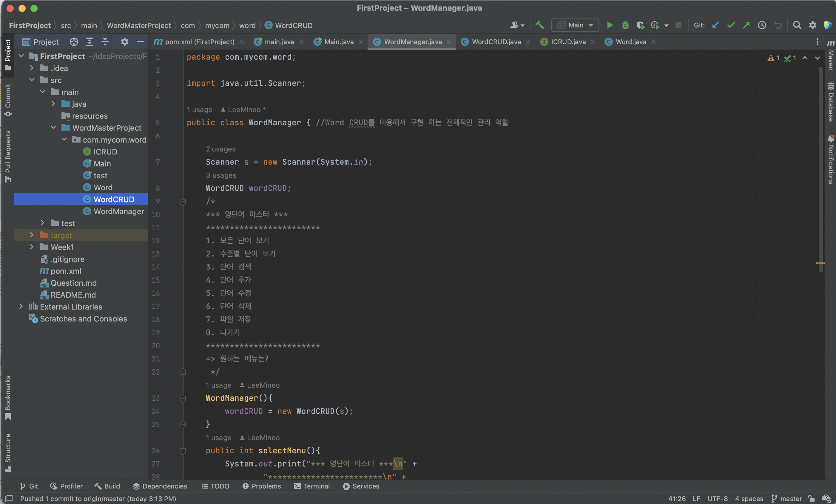Switch to the pom.xml (FirstProject) tab
The image size is (836, 504).
(x=199, y=42)
